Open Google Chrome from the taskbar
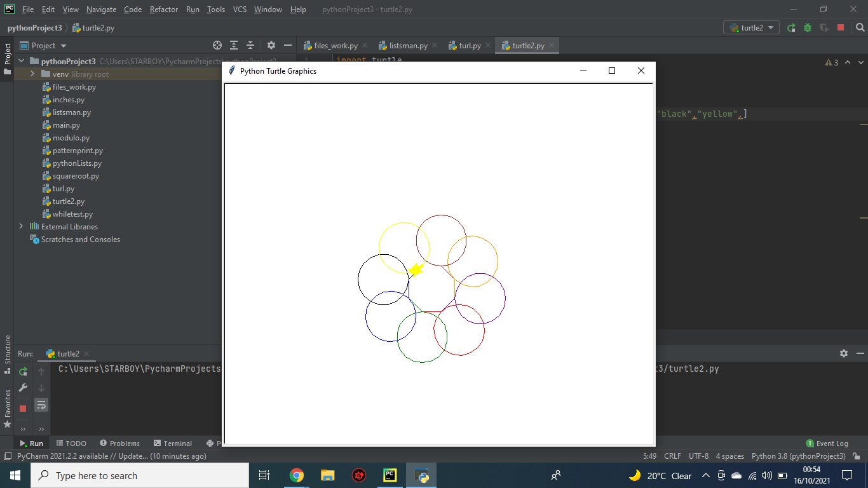Viewport: 868px width, 488px height. [x=296, y=475]
